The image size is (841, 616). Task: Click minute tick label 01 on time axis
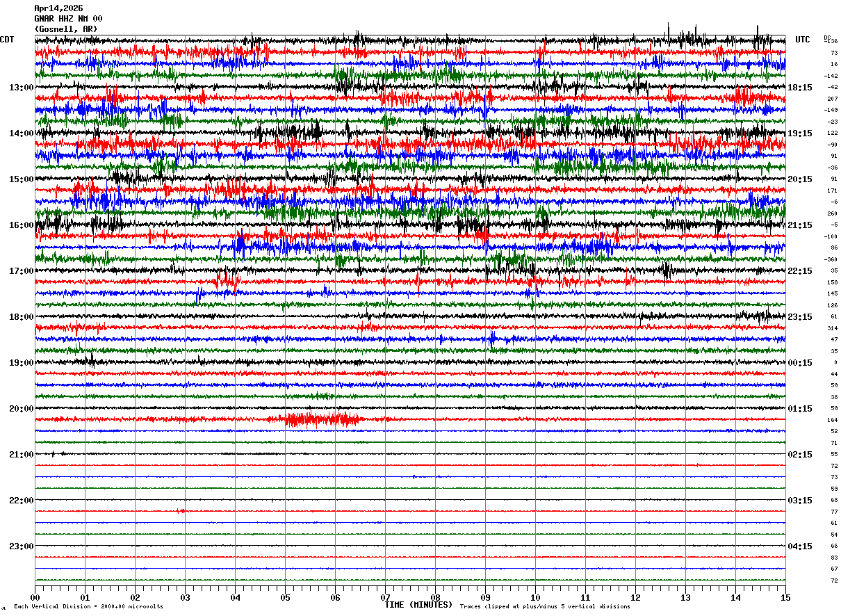click(x=85, y=598)
